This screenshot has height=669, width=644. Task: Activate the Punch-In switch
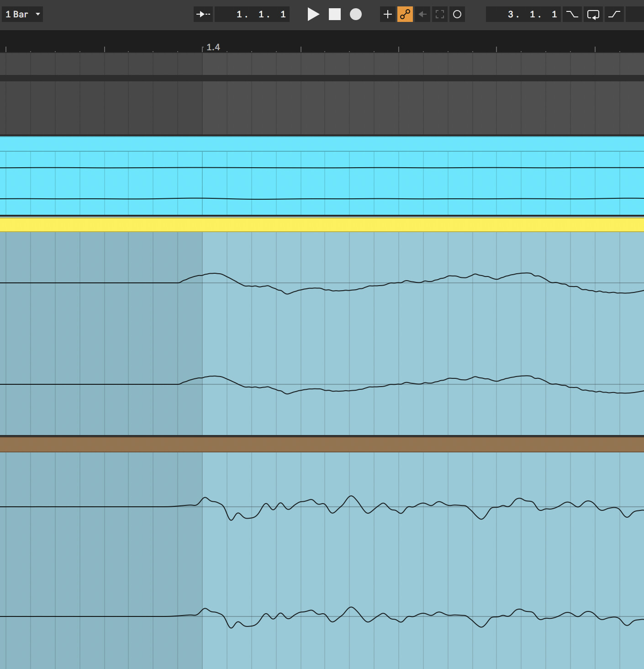pyautogui.click(x=572, y=14)
